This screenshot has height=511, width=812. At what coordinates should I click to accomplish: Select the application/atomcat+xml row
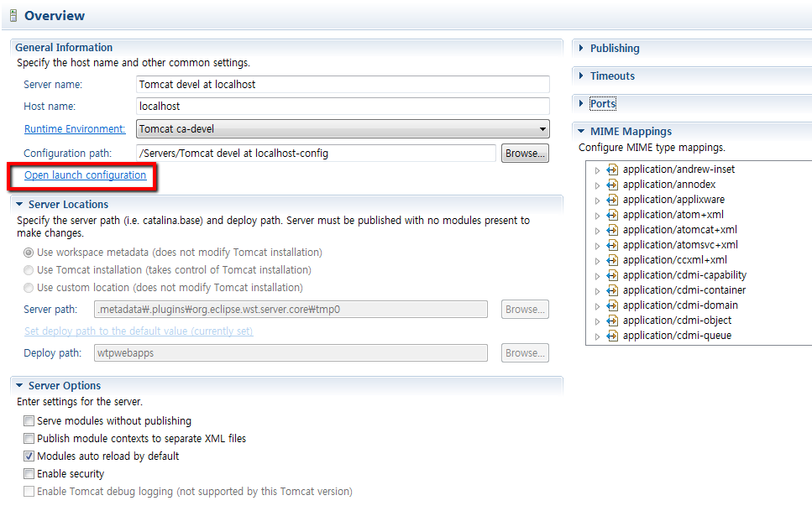click(x=680, y=230)
